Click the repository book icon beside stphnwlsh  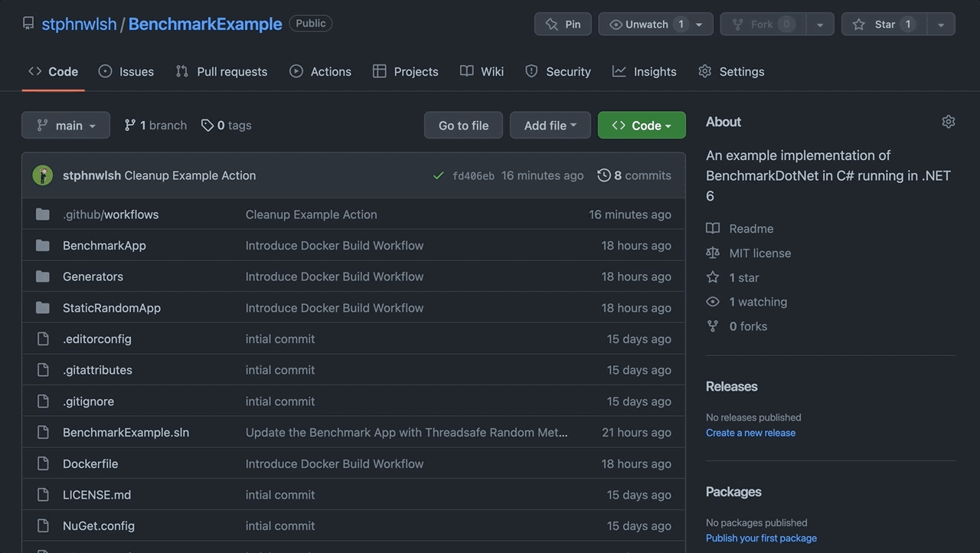[x=28, y=24]
